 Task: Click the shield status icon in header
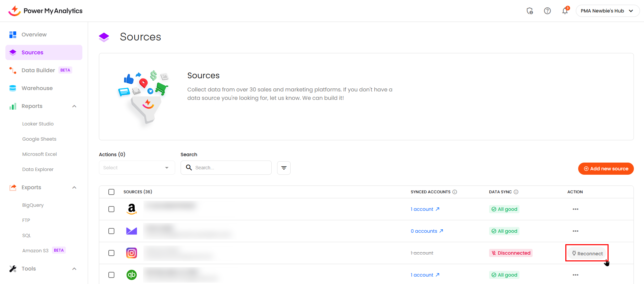tap(530, 11)
